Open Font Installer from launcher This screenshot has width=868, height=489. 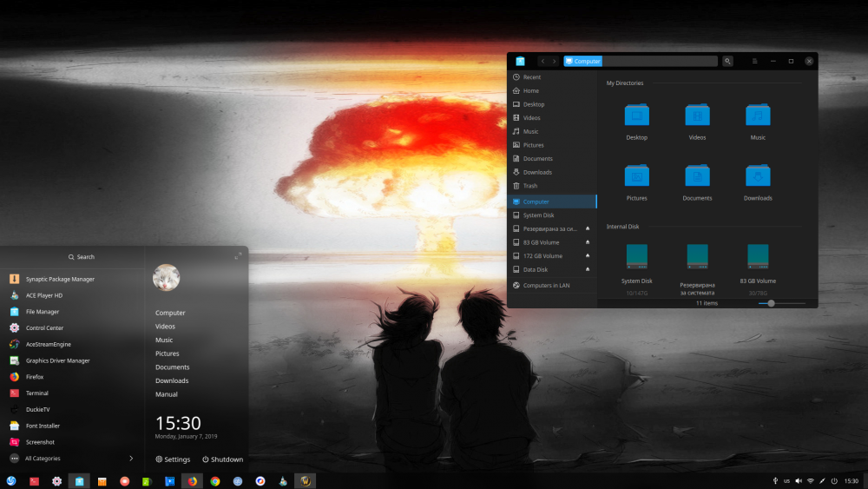pyautogui.click(x=72, y=426)
